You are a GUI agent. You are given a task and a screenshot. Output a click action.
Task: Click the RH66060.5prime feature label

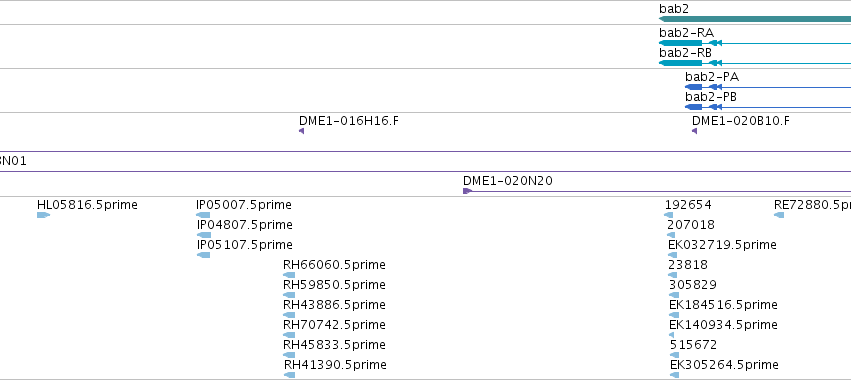tap(334, 265)
